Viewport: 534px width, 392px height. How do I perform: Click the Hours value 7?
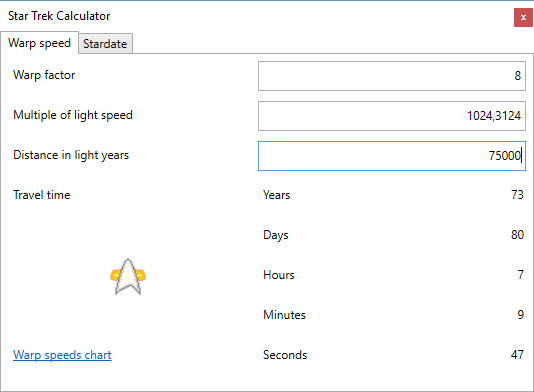click(520, 275)
